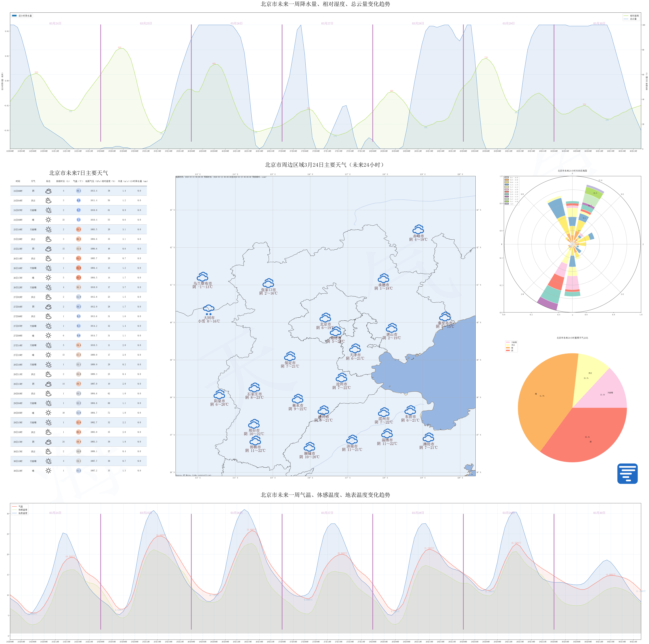This screenshot has width=649, height=644.
Task: Click the 地表温度 legend entry in the bottom chart
Action: (23, 513)
